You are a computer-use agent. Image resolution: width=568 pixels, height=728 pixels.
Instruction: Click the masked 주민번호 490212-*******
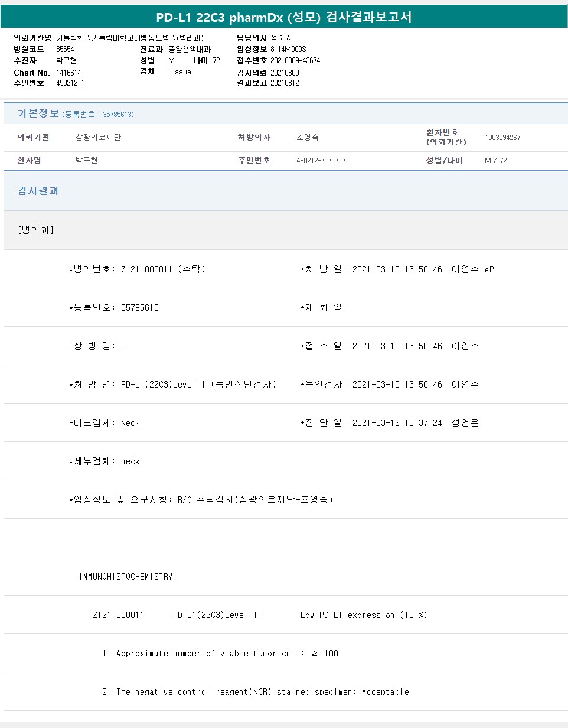pyautogui.click(x=321, y=161)
